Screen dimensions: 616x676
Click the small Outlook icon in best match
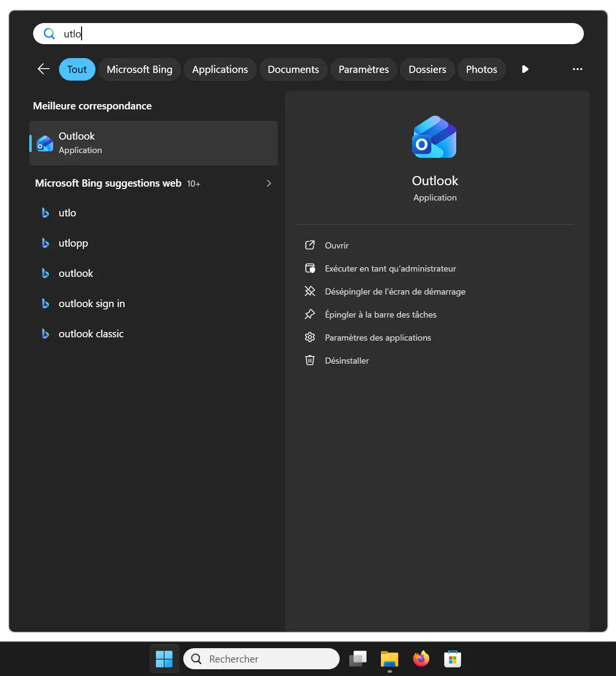(x=45, y=143)
